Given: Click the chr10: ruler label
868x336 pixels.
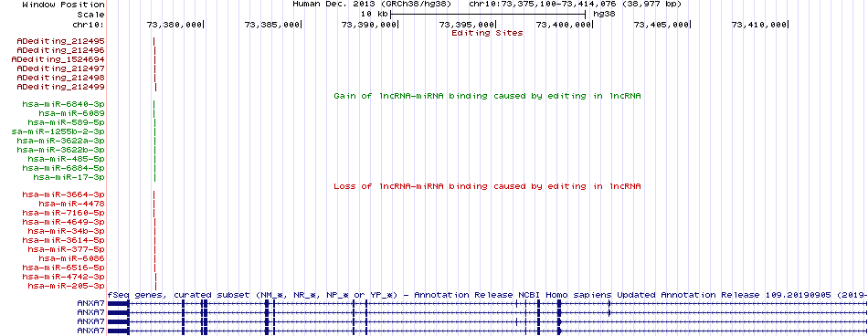Looking at the screenshot, I should [x=88, y=25].
